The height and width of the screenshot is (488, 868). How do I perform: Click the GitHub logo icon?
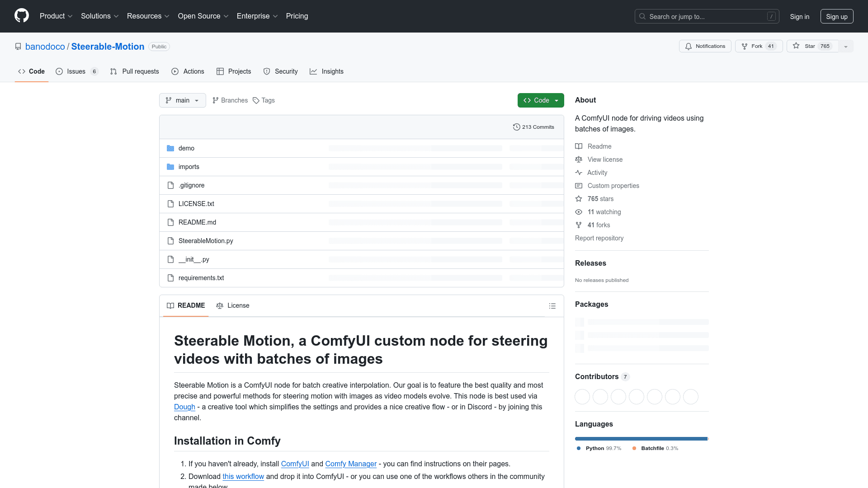coord(21,16)
